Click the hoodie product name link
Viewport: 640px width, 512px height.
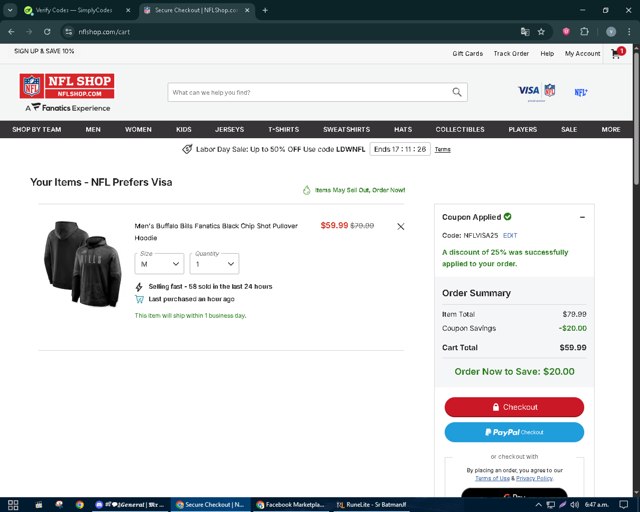216,232
